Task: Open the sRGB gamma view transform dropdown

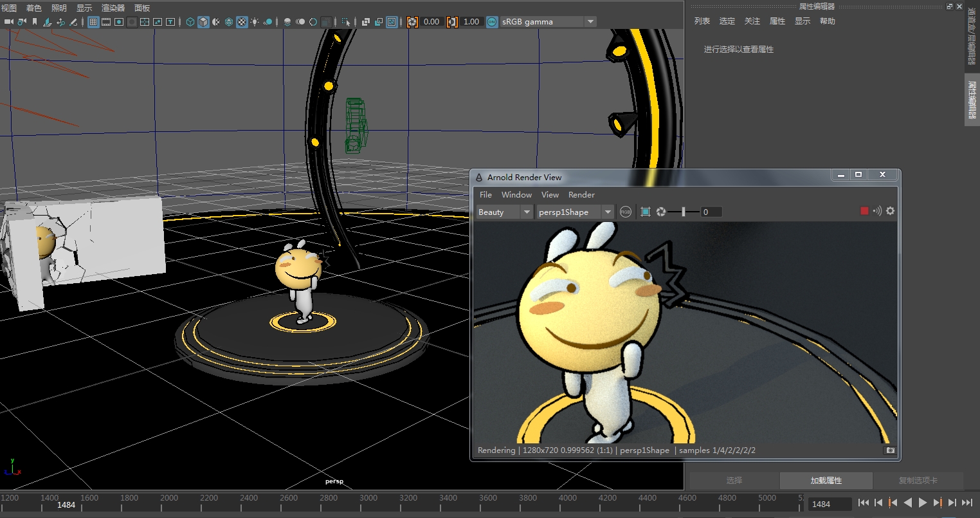Action: 548,22
